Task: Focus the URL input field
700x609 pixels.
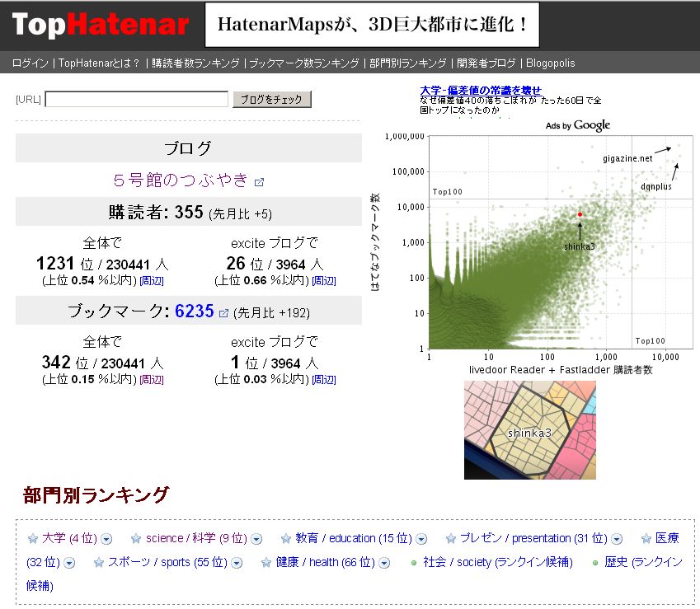Action: [137, 99]
